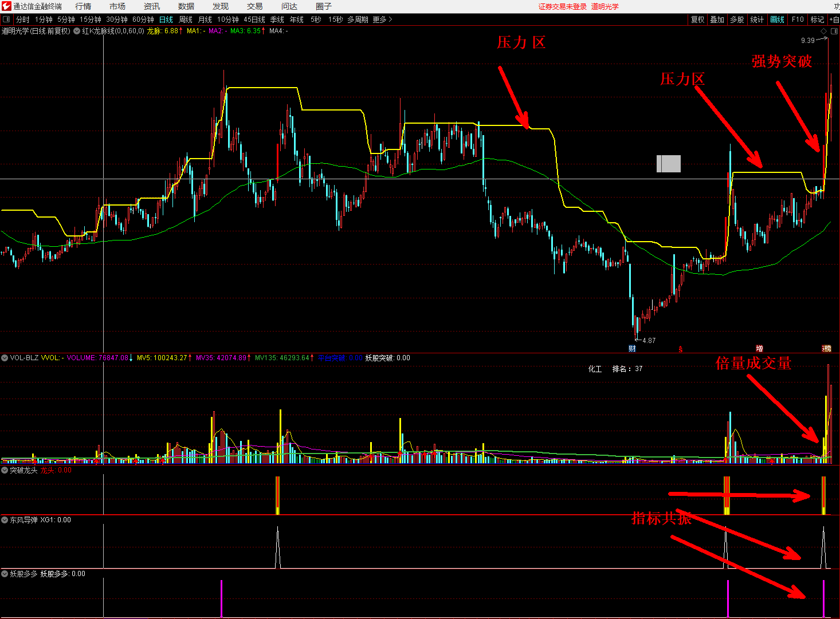Select the 15秒 period
Image resolution: width=840 pixels, height=619 pixels.
tap(335, 19)
